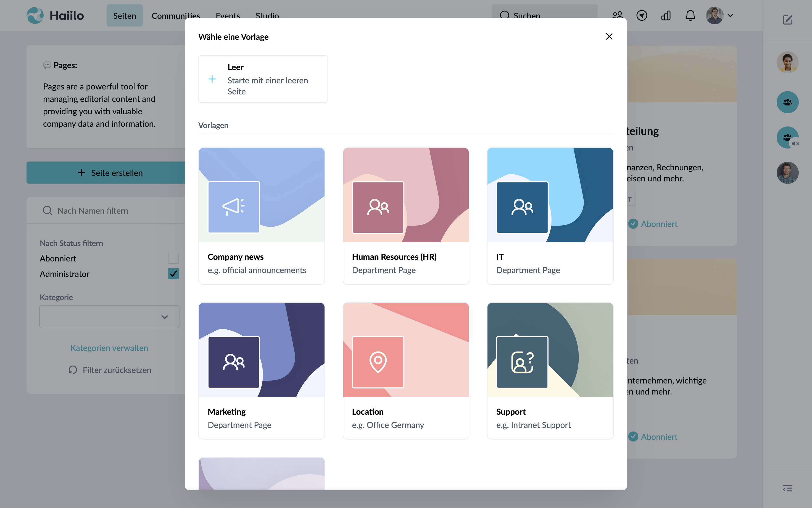Open the Kategorie dropdown
The image size is (812, 508).
(x=109, y=317)
